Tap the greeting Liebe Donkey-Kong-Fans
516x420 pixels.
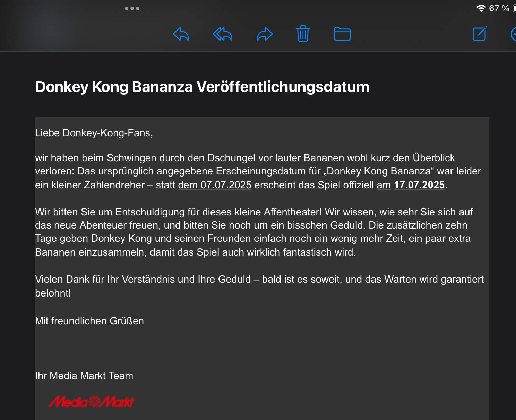94,133
